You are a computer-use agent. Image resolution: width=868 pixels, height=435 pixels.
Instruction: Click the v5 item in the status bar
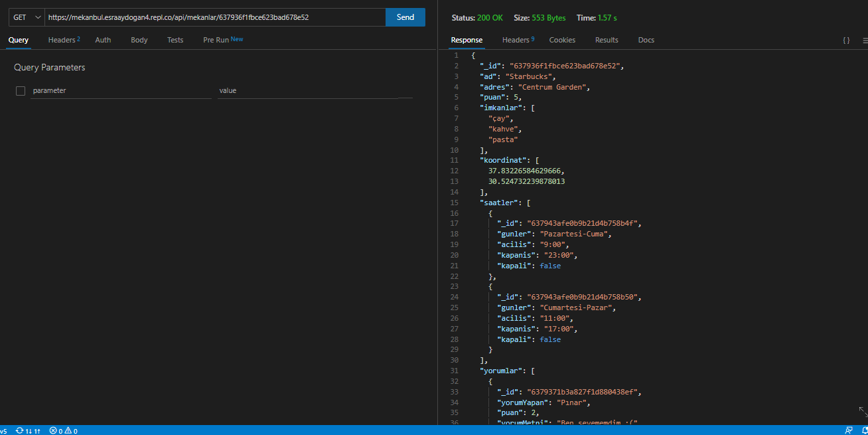click(x=4, y=430)
